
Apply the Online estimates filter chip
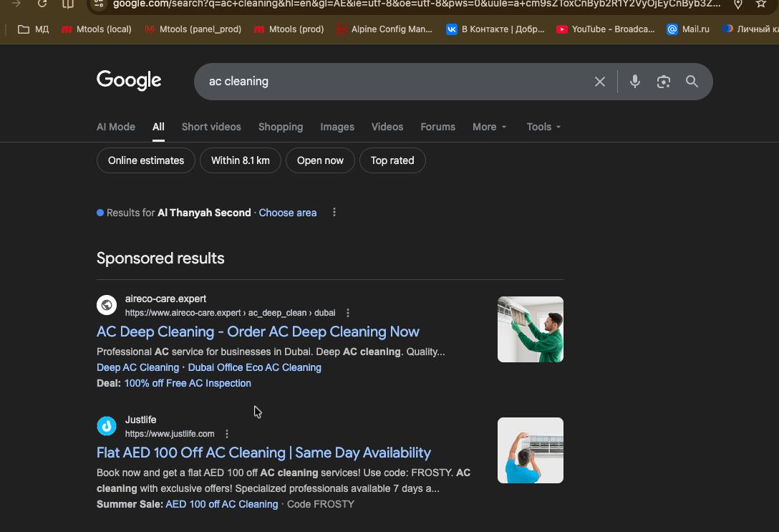click(146, 160)
